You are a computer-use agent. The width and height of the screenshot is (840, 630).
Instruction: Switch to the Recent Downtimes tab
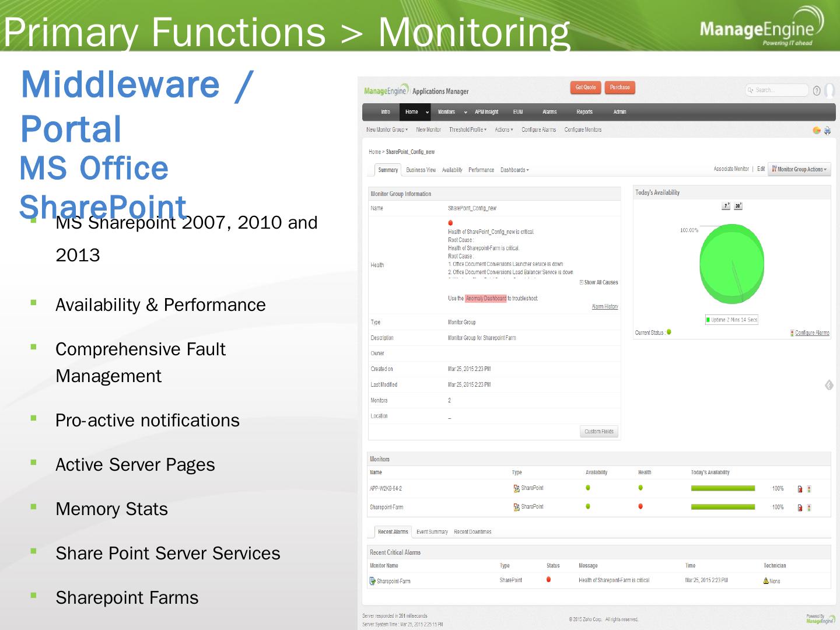point(473,532)
